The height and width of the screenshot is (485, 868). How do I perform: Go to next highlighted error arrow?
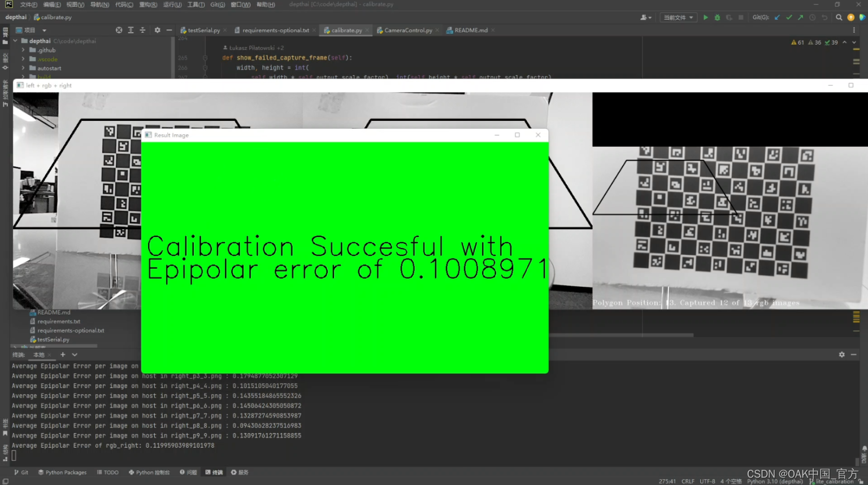[x=854, y=42]
